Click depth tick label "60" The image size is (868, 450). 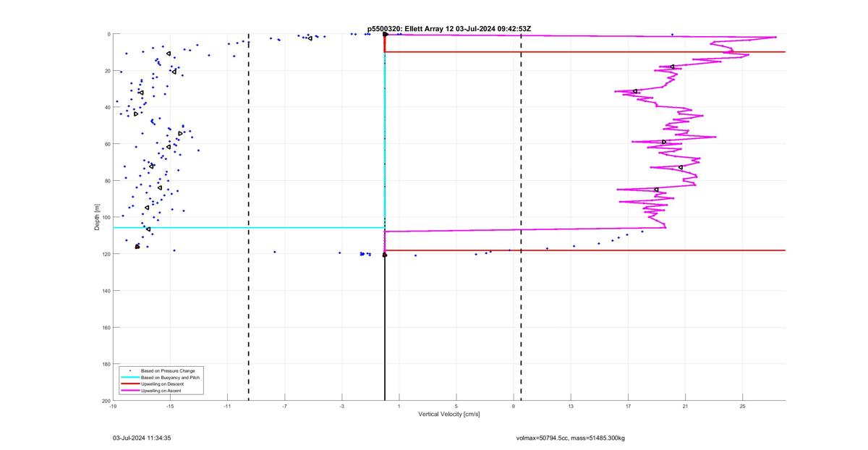[x=107, y=144]
